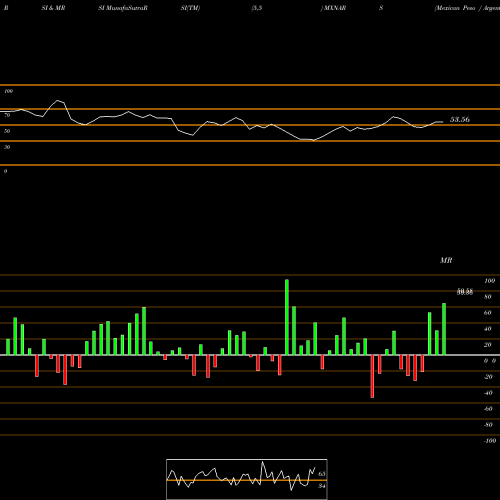Click the MR axis label -40
Screen dimensions: 500x500
[x=488, y=393]
